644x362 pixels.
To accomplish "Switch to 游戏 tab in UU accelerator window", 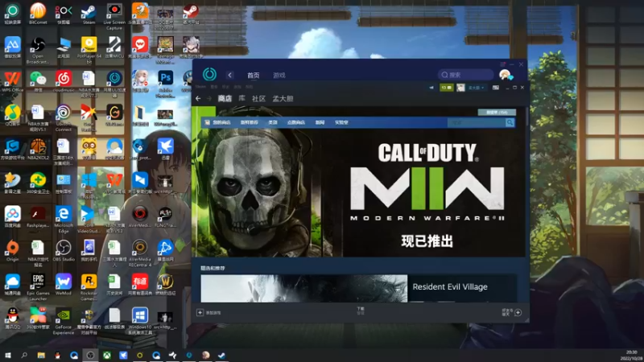I will coord(279,75).
